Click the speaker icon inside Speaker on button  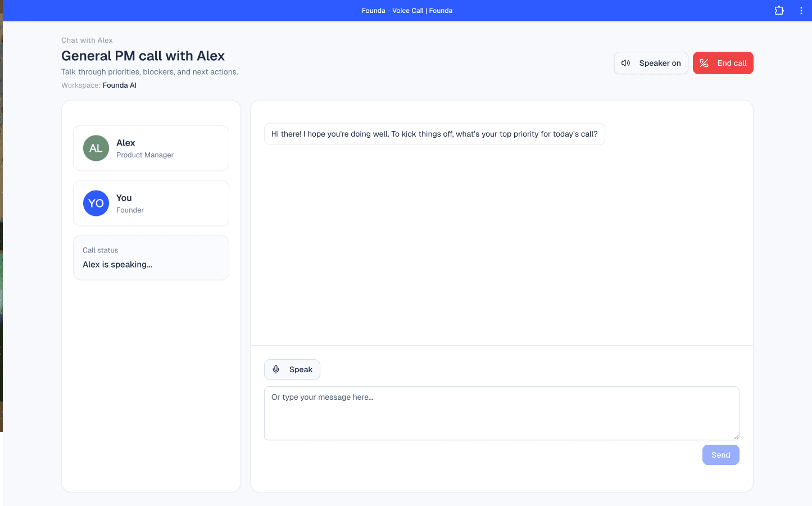point(626,63)
